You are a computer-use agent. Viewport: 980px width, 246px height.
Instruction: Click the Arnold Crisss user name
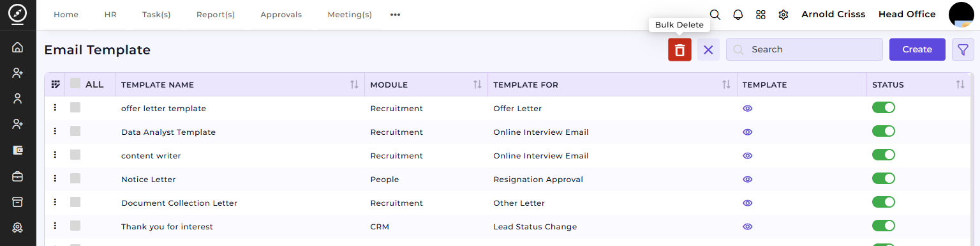click(x=833, y=14)
